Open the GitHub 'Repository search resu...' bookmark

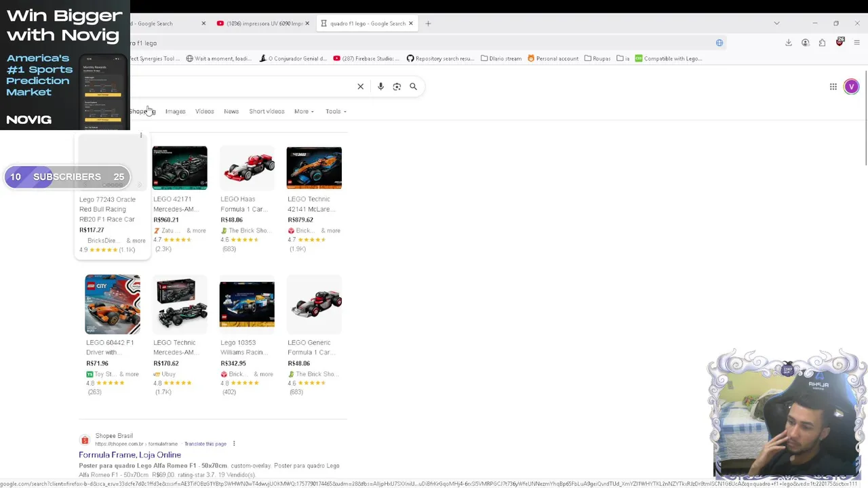coord(440,58)
